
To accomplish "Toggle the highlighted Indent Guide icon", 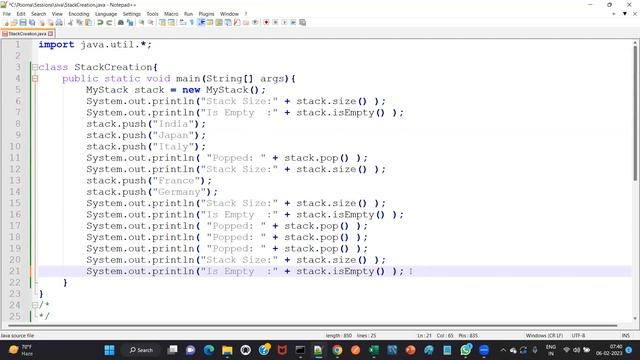I will tap(201, 22).
